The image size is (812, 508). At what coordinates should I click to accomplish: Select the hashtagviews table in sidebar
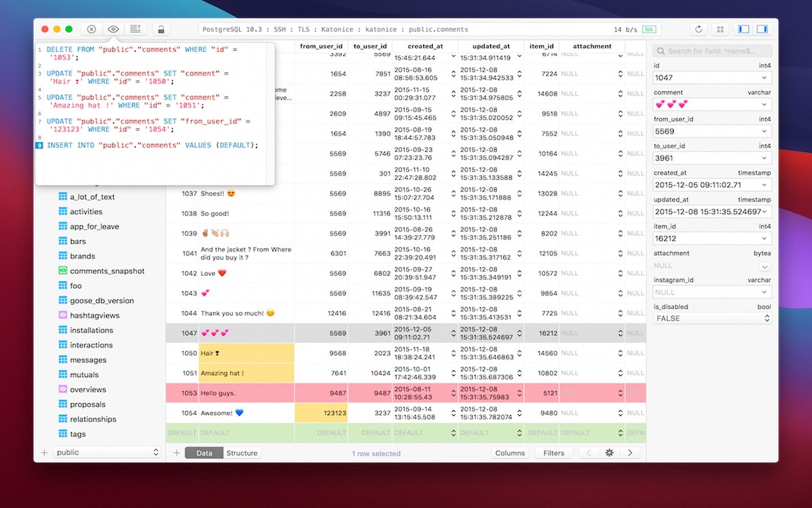tap(94, 316)
